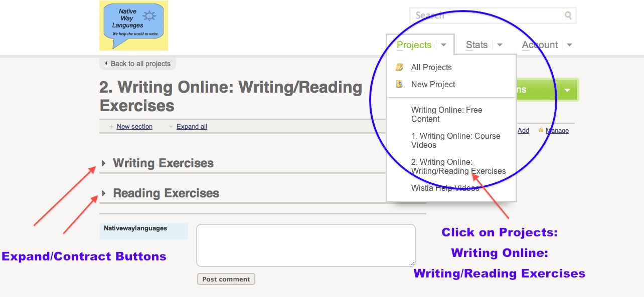Open Wistia Help Videos from the menu
The width and height of the screenshot is (644, 297).
coord(445,188)
